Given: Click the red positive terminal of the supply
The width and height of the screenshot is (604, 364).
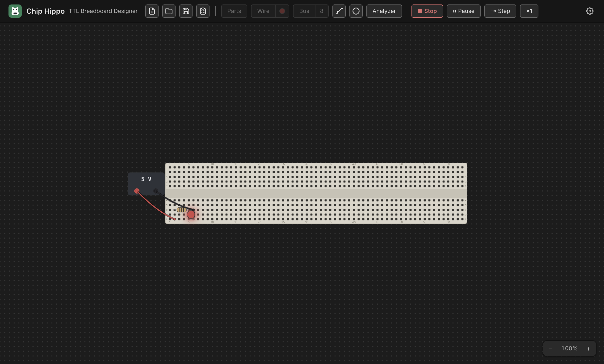Looking at the screenshot, I should click(x=137, y=191).
